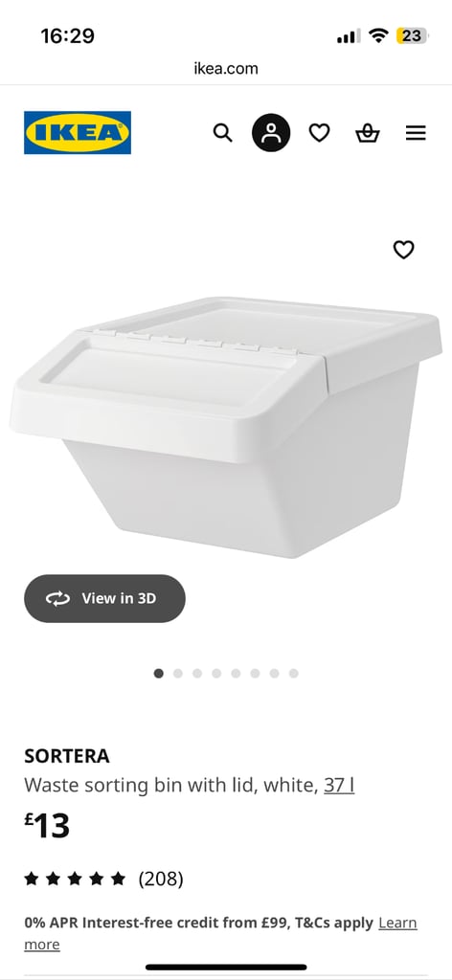Select the fourth image carousel dot
452x980 pixels.
(x=216, y=673)
